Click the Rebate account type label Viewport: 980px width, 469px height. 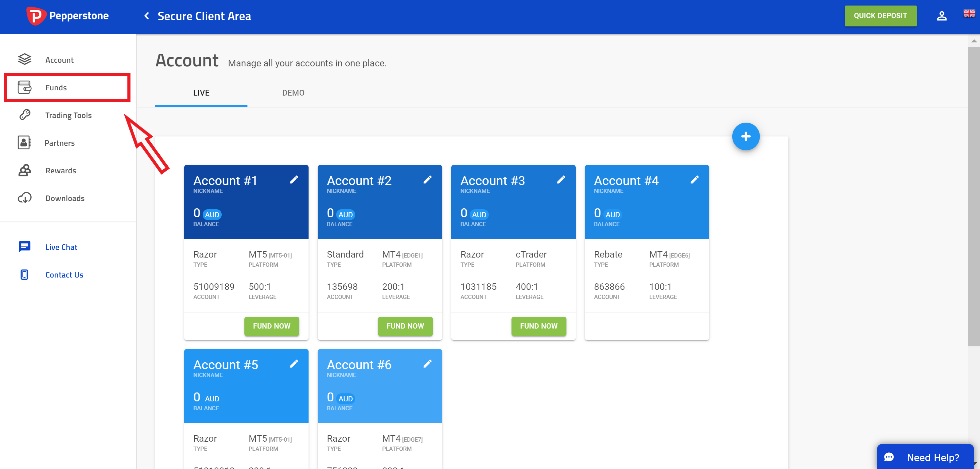[608, 254]
